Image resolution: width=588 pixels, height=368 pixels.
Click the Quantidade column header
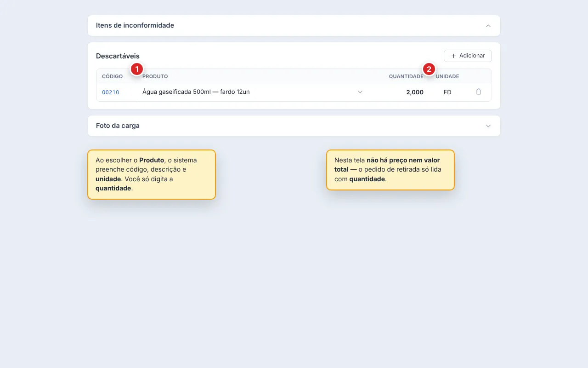(x=406, y=76)
